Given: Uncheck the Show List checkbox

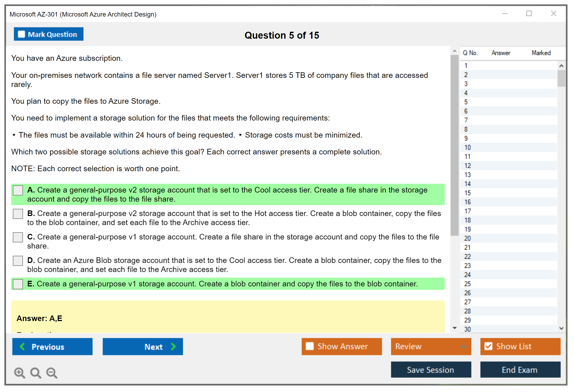Looking at the screenshot, I should (488, 346).
